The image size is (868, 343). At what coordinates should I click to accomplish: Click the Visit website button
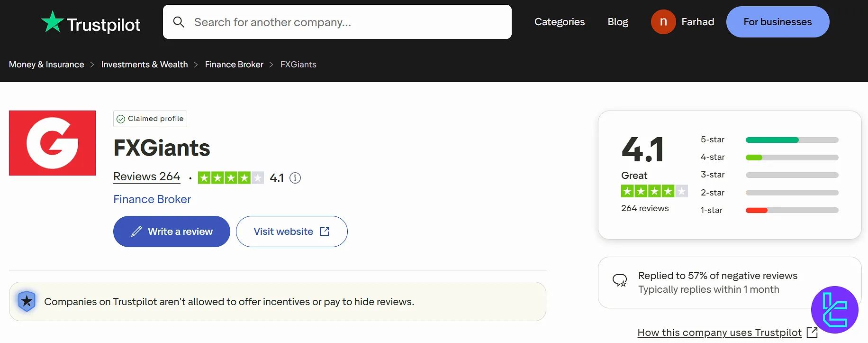click(292, 232)
